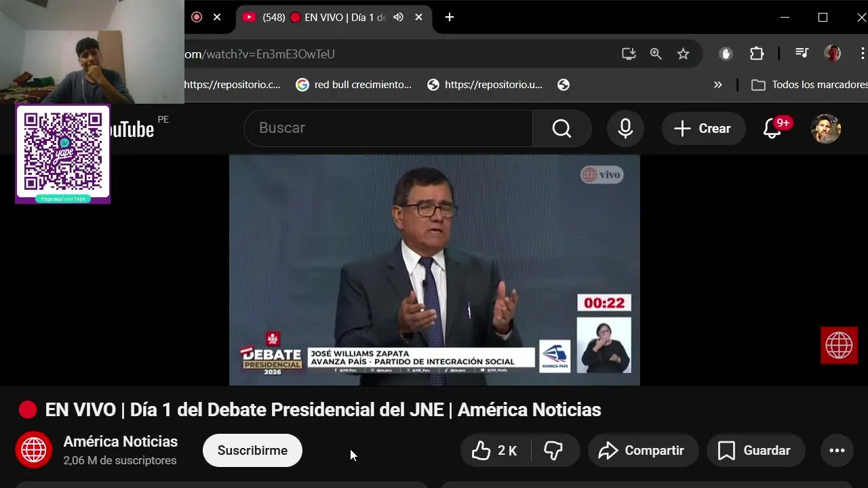Screen dimensions: 868x488
Task: Open YouTube notifications bell
Action: coord(772,128)
